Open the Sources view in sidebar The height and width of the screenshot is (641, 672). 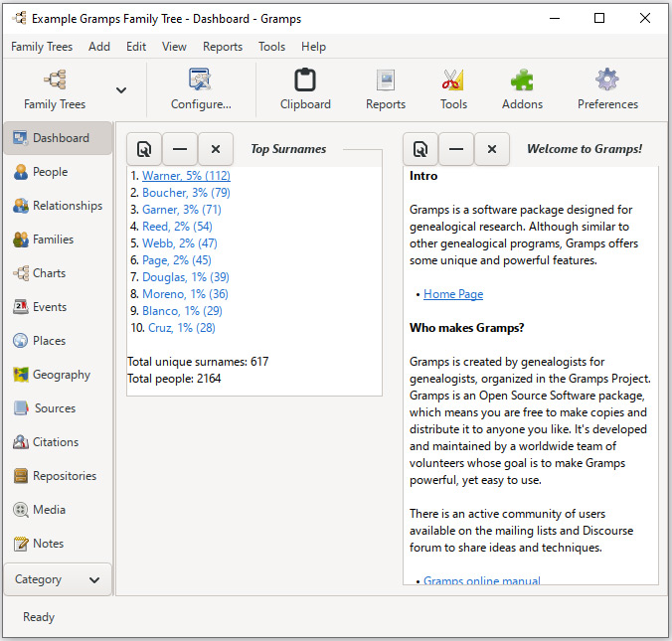58,408
